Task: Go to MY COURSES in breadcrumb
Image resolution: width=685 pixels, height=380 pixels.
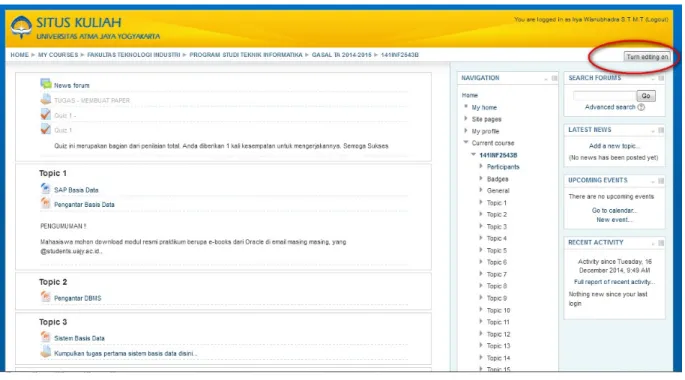Action: pyautogui.click(x=58, y=55)
